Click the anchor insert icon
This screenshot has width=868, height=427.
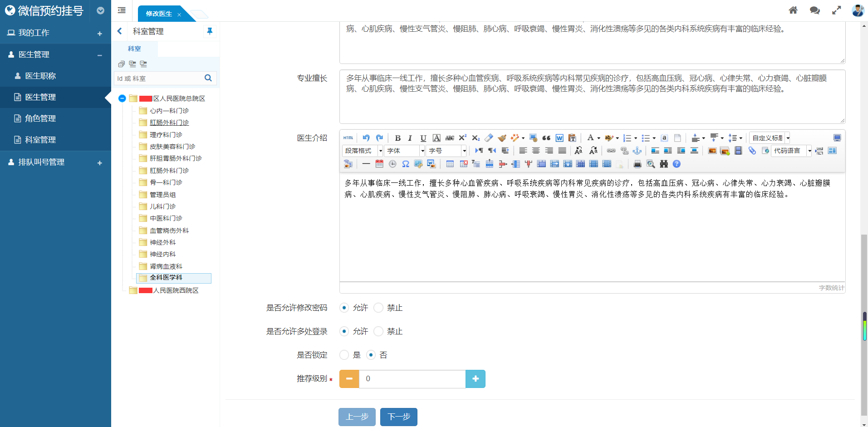(638, 151)
